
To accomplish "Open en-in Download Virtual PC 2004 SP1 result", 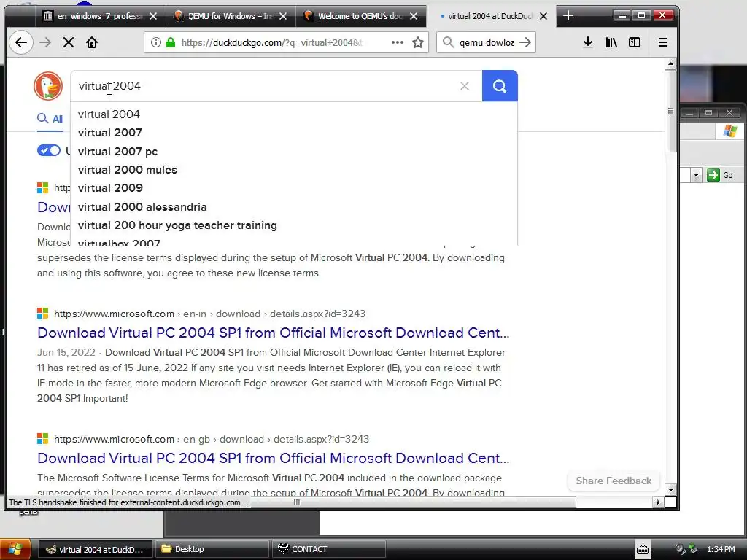I will tap(274, 332).
